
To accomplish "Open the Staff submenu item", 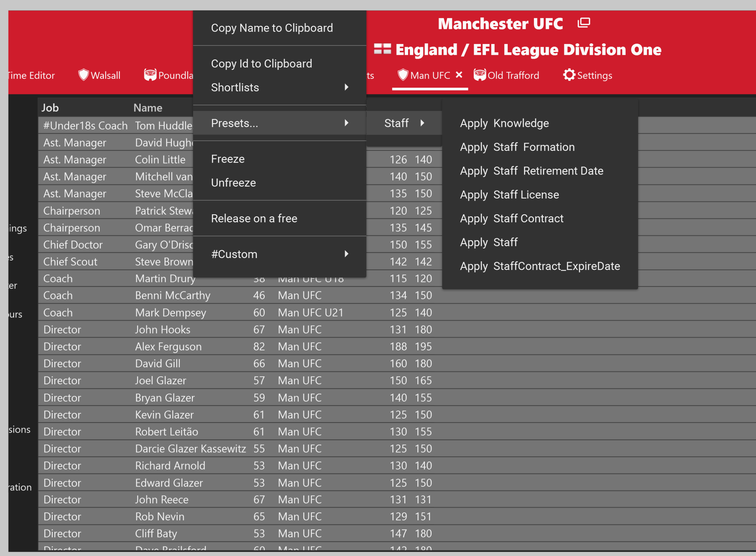I will (404, 123).
